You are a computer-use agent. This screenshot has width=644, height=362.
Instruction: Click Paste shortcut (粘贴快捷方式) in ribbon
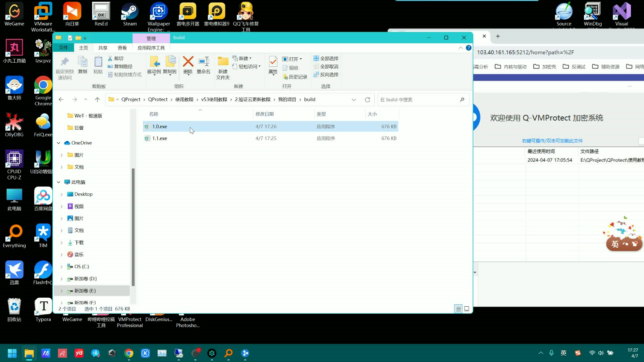tap(124, 74)
